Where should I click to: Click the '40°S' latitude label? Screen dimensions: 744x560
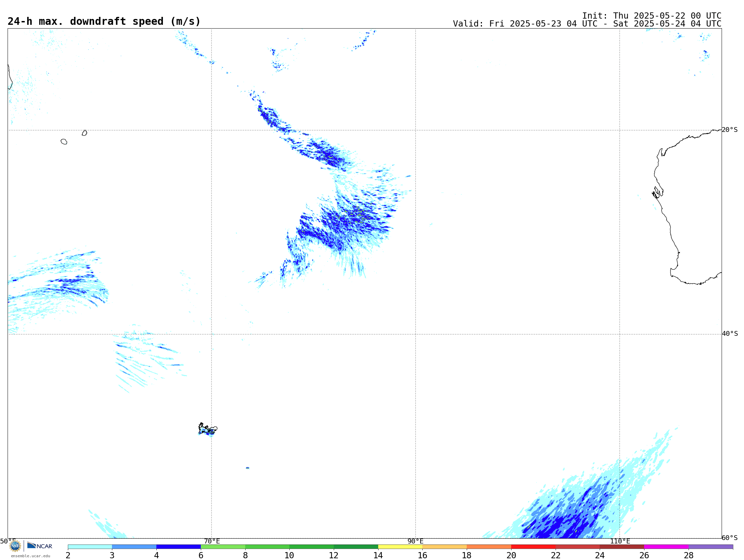[x=730, y=334]
